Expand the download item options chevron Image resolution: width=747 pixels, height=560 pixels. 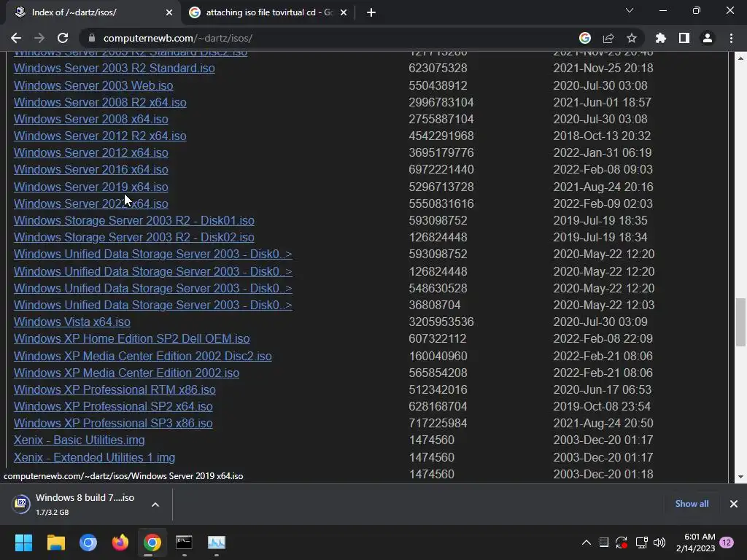155,505
